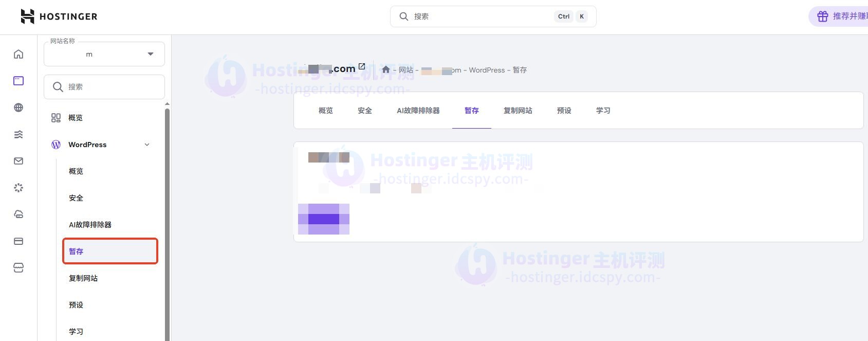
Task: Open the site in new tab icon
Action: 362,66
